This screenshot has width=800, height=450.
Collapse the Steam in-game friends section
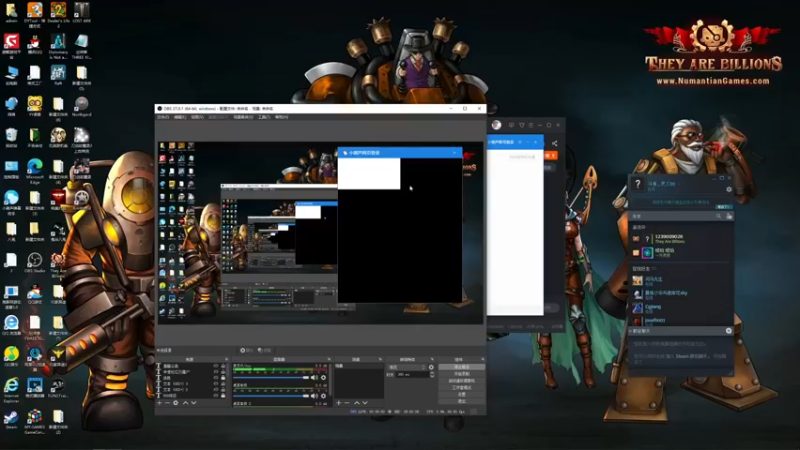pyautogui.click(x=639, y=228)
